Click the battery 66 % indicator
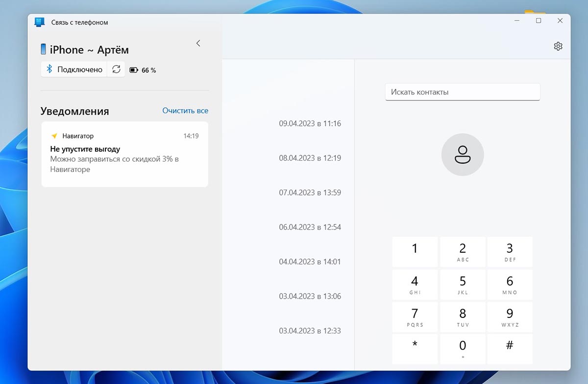 [143, 70]
